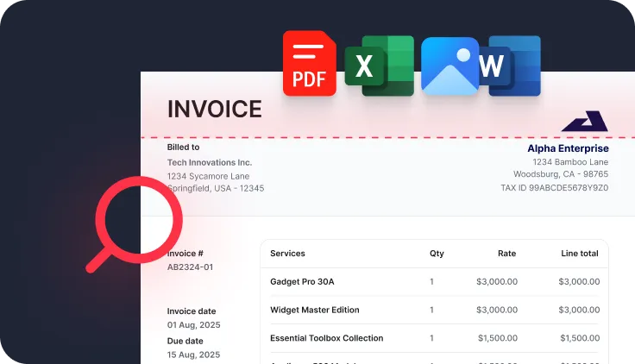Click Widget Master Edition rate value
This screenshot has width=635, height=364.
pos(497,311)
